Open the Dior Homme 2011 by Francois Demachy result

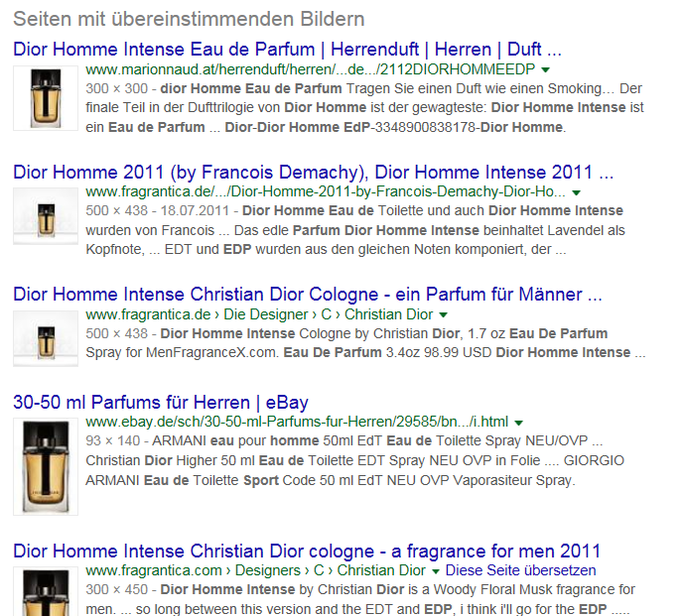[x=313, y=173]
